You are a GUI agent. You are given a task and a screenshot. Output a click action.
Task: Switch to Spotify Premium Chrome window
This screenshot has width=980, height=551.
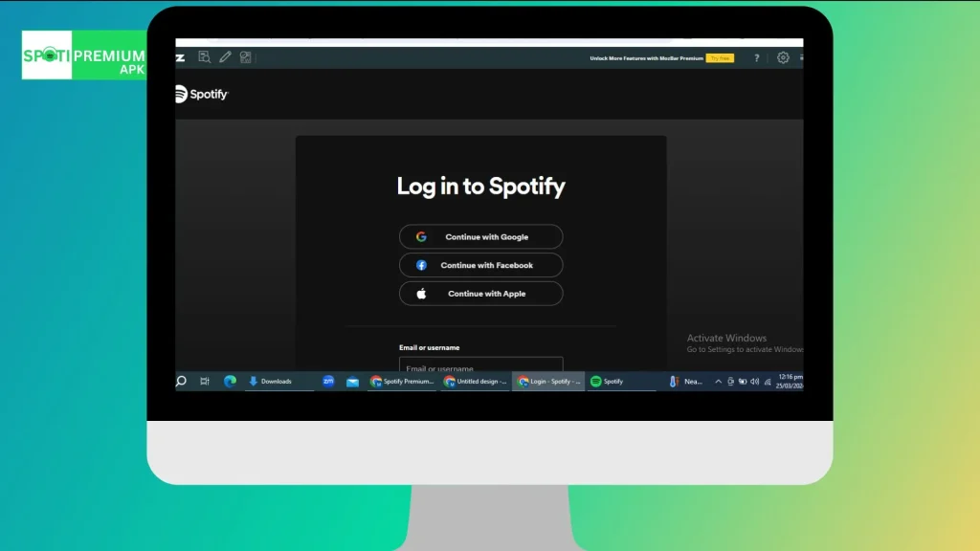coord(402,381)
